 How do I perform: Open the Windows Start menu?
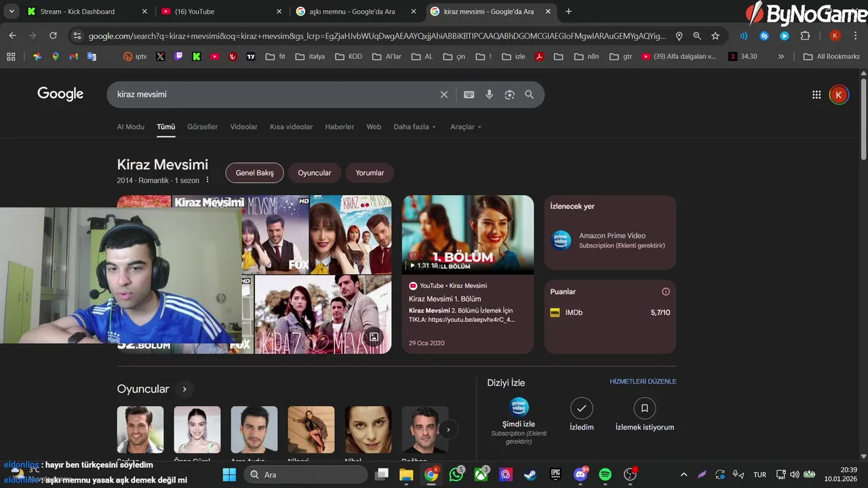(229, 474)
